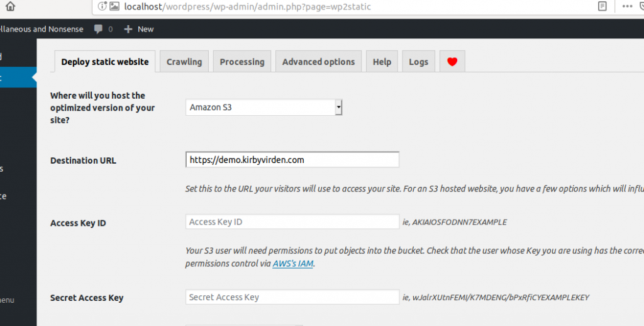Click the Access Key ID label
644x326 pixels.
pyautogui.click(x=78, y=223)
